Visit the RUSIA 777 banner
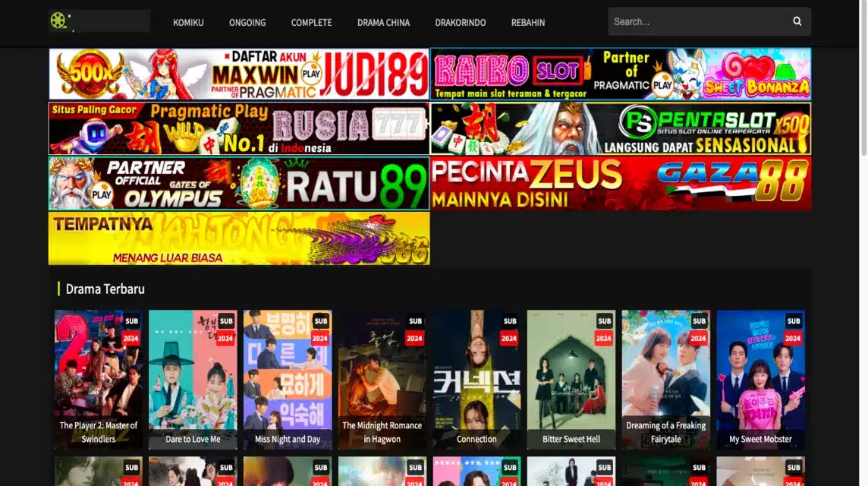The width and height of the screenshot is (868, 486). click(239, 128)
